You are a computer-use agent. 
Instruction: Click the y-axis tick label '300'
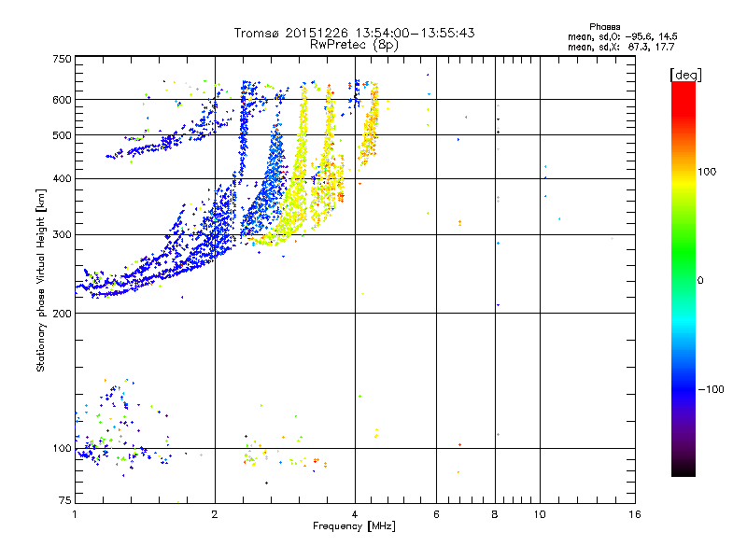pos(62,234)
